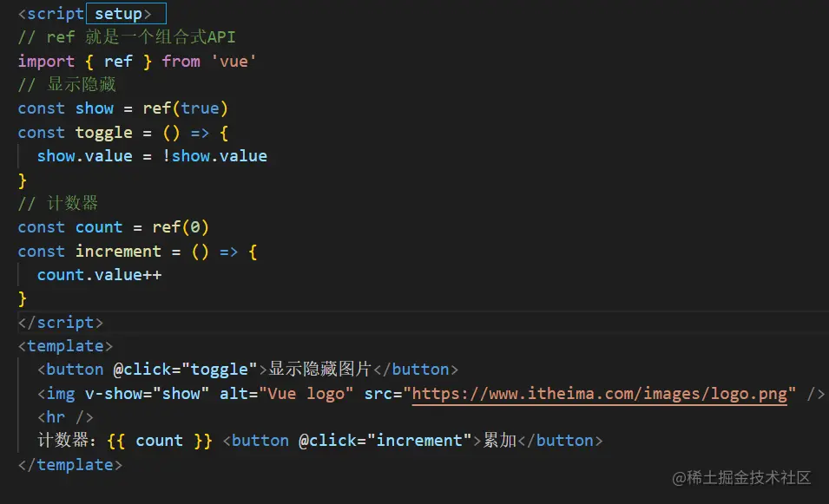Click the opening '<template>' tag

pos(66,346)
